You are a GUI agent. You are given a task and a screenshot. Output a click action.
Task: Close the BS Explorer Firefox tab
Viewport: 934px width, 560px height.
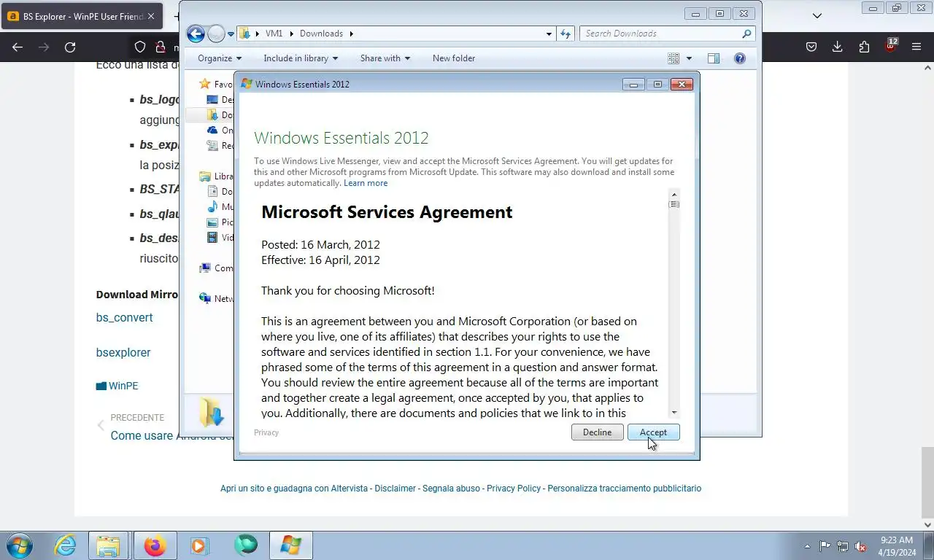point(151,16)
